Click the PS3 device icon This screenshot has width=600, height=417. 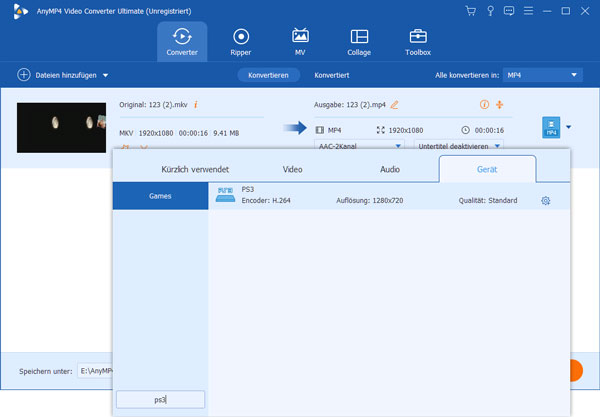225,194
